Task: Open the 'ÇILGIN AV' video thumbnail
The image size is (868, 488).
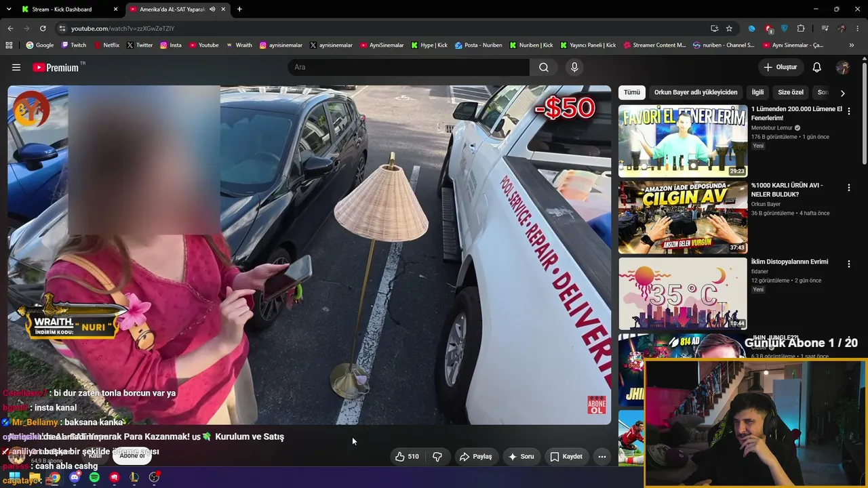Action: 683,217
